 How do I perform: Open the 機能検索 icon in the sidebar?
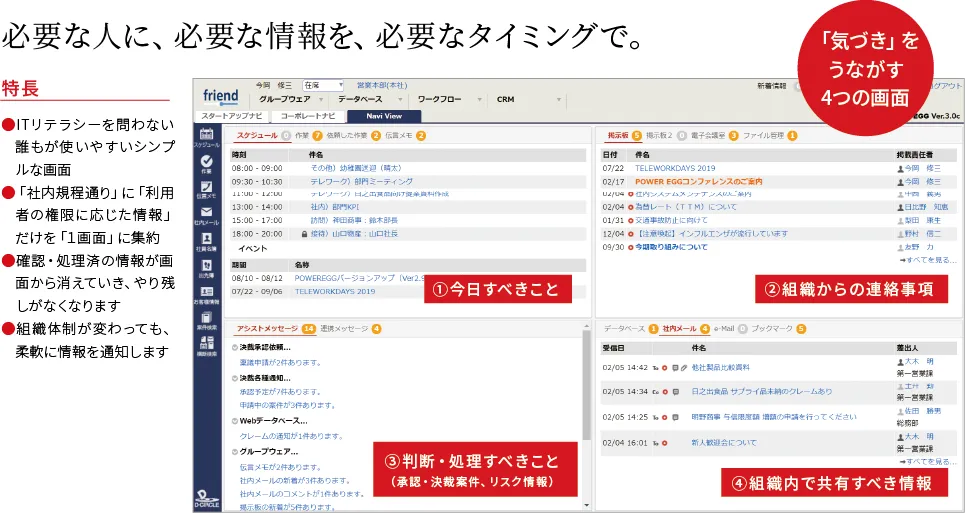pos(206,343)
